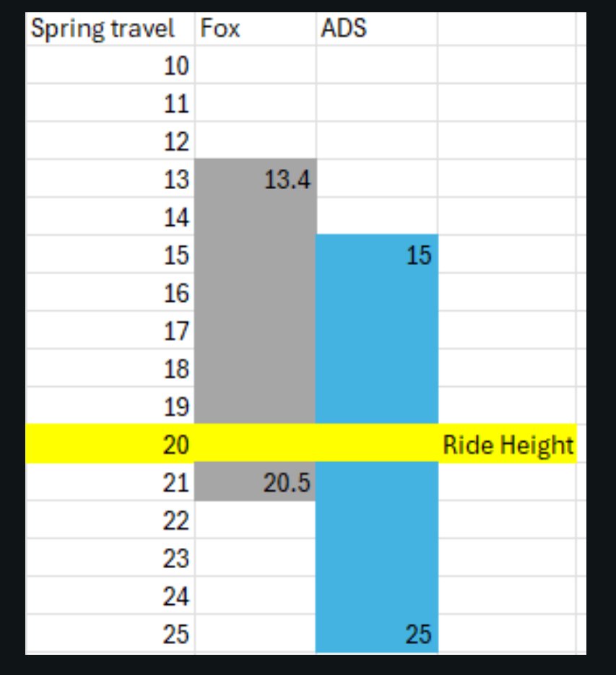
Task: Click the Spring travel cell with 13
Action: (x=110, y=178)
